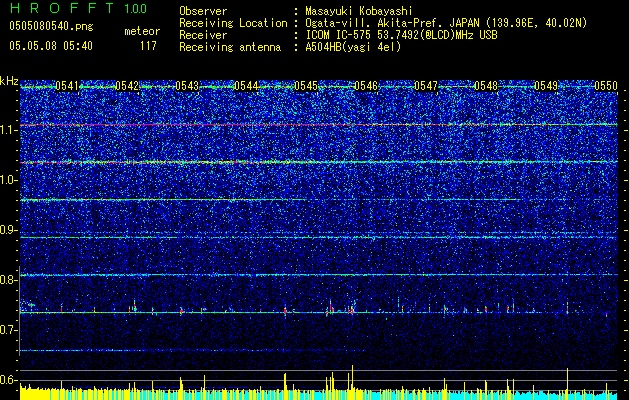Screen dimensions: 629x400
Task: Click the 0.6 kHz axis label
Action: click(x=9, y=380)
